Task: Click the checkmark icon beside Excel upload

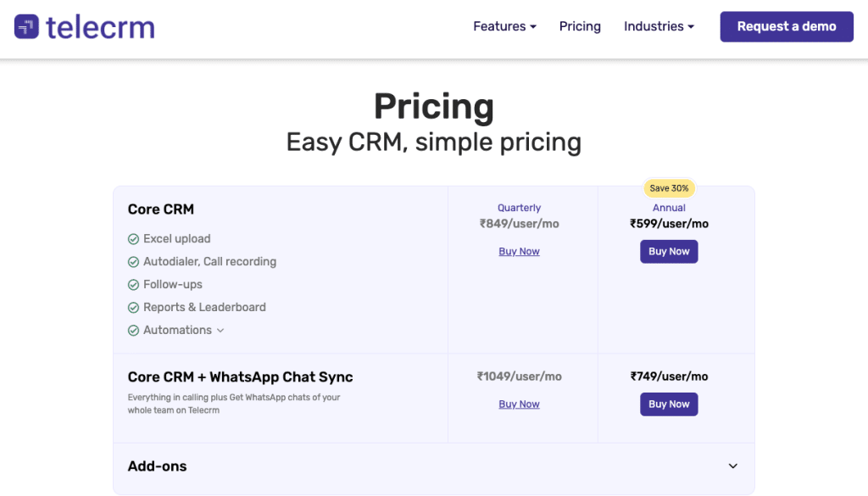Action: (x=133, y=238)
